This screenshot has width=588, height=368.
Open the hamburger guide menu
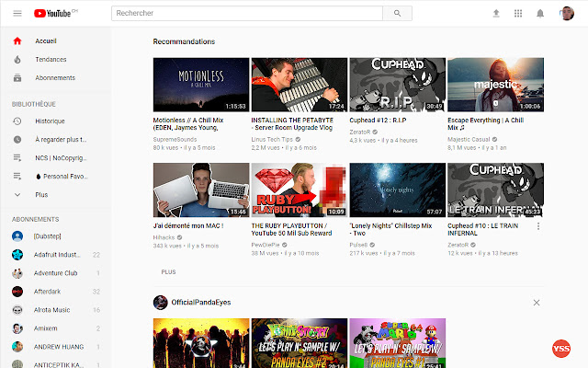pos(17,14)
